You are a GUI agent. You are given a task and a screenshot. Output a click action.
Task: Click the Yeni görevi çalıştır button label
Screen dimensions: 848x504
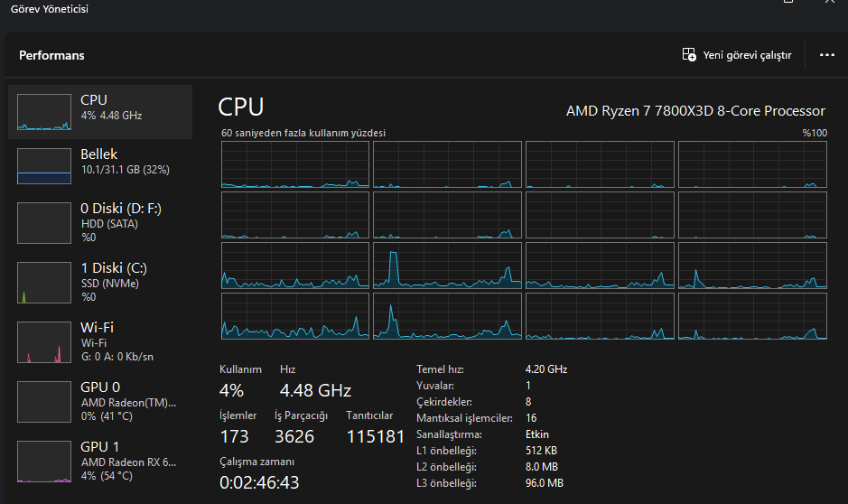click(747, 55)
